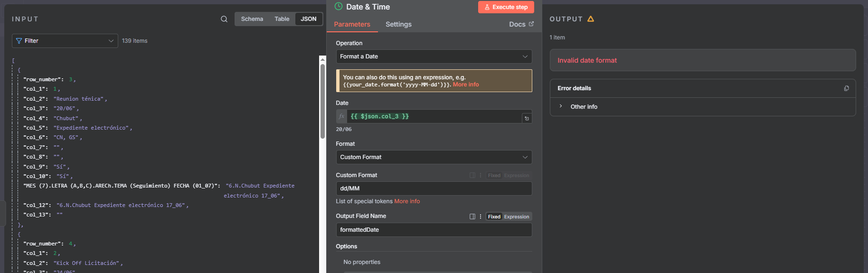The height and width of the screenshot is (273, 868).
Task: Expand the Other info error section
Action: [584, 107]
